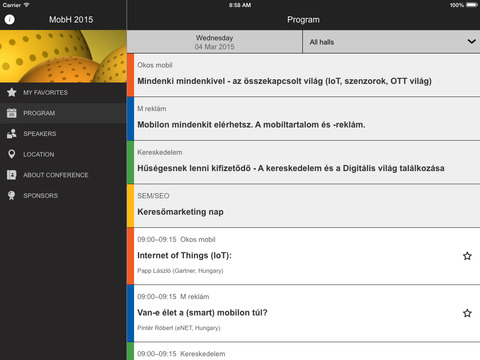Open Van-e élet a (smart) mobilon túl? session

[x=303, y=313]
